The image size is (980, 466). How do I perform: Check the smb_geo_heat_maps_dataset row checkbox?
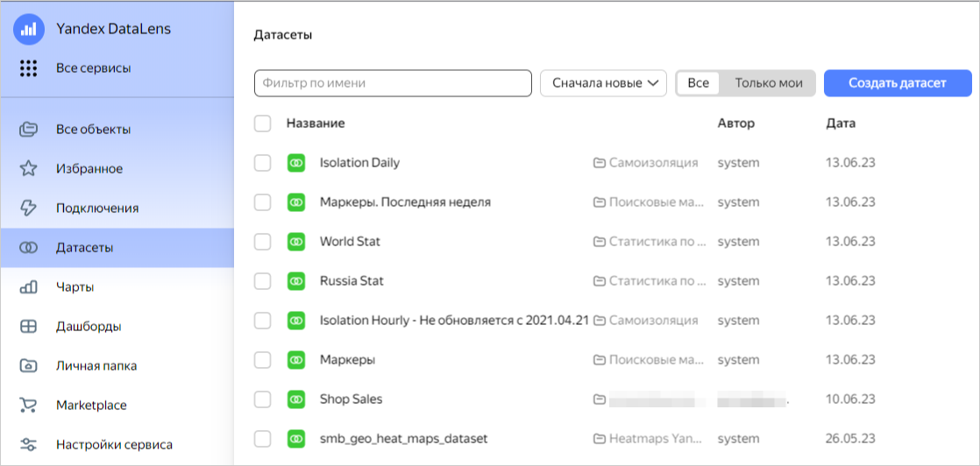click(x=262, y=439)
